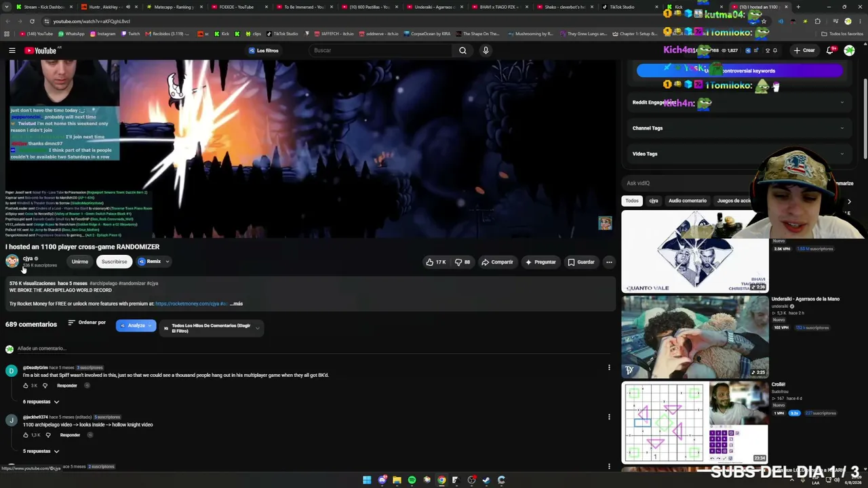The image size is (868, 488).
Task: Click the Chrome address bar URL
Action: point(92,21)
